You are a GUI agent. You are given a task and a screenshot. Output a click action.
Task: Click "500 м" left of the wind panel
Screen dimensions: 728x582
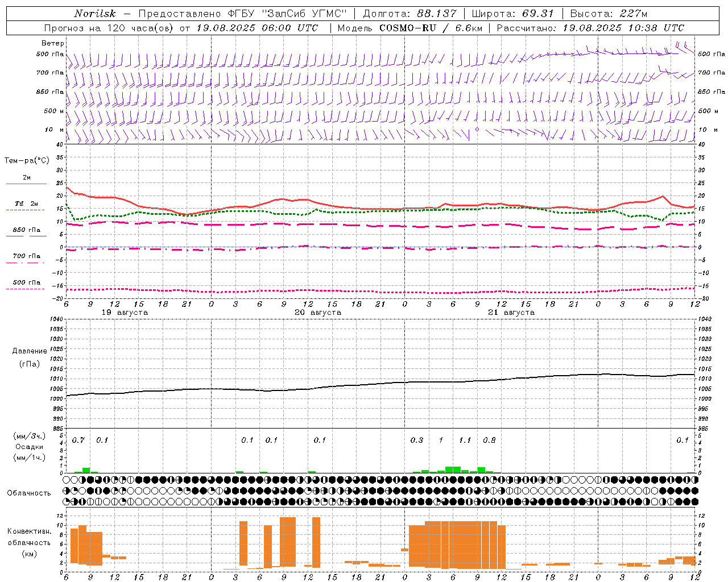coord(54,111)
